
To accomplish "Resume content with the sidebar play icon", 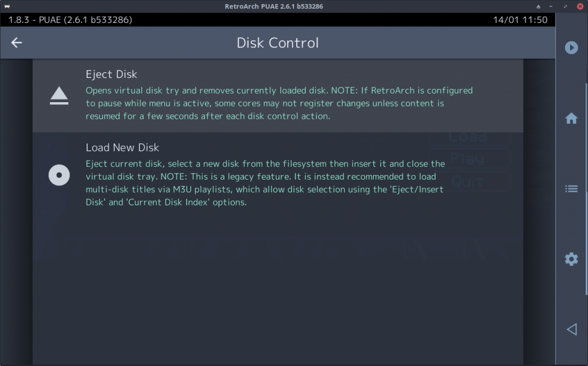I will (x=571, y=48).
